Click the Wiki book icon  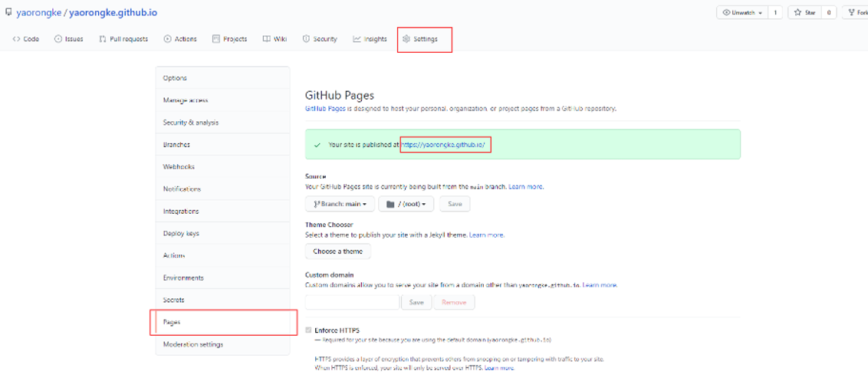click(x=266, y=39)
